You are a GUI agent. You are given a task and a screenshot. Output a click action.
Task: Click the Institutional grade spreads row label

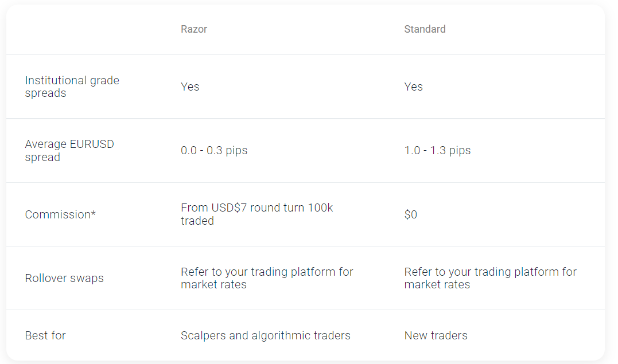pyautogui.click(x=72, y=87)
